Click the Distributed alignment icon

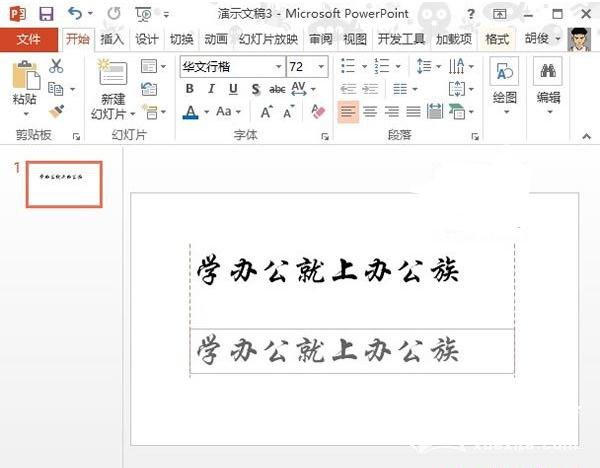click(435, 111)
